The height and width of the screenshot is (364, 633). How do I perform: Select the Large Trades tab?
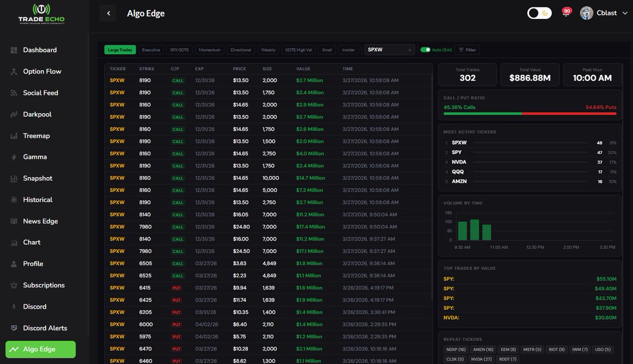tap(120, 50)
